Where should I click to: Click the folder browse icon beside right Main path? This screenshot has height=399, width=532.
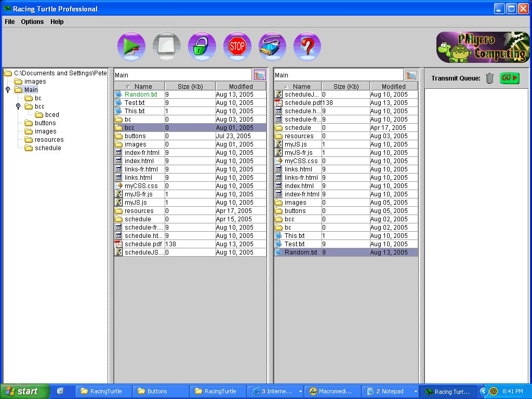(x=411, y=75)
